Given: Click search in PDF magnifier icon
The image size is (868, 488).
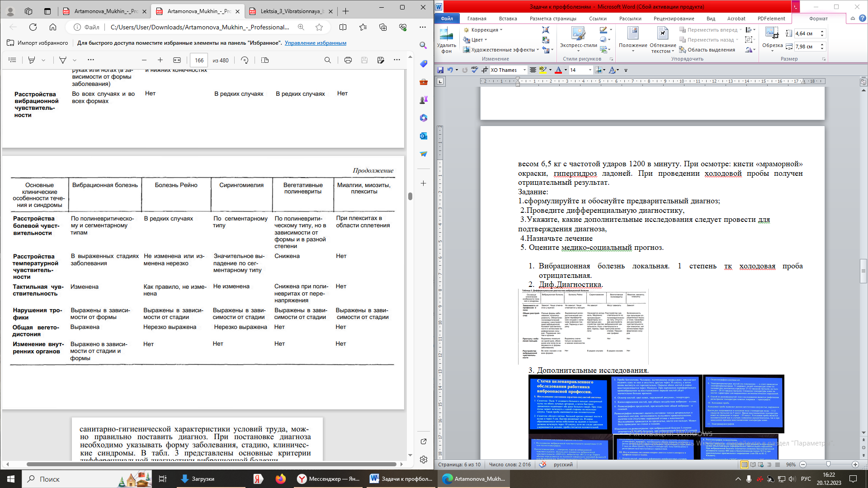Looking at the screenshot, I should tap(328, 60).
